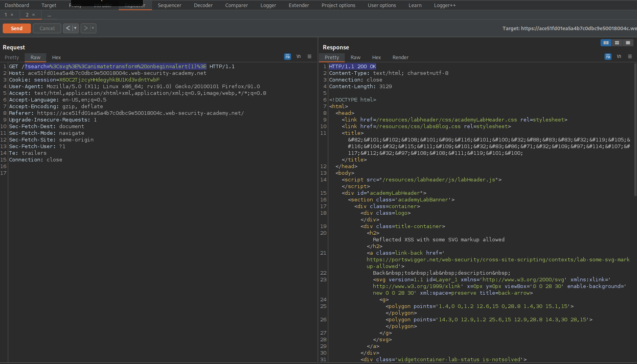637x364 pixels.
Task: Close Repeater tab 2
Action: point(33,15)
